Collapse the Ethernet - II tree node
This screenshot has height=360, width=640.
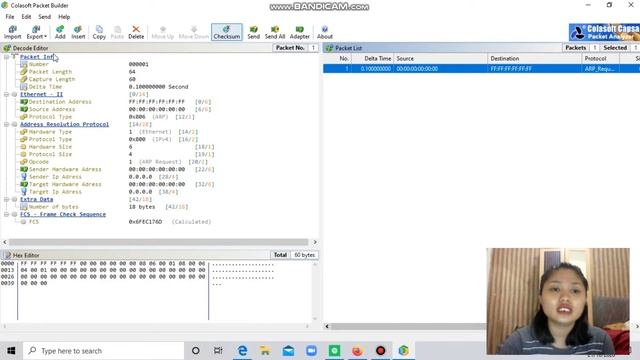pos(7,94)
